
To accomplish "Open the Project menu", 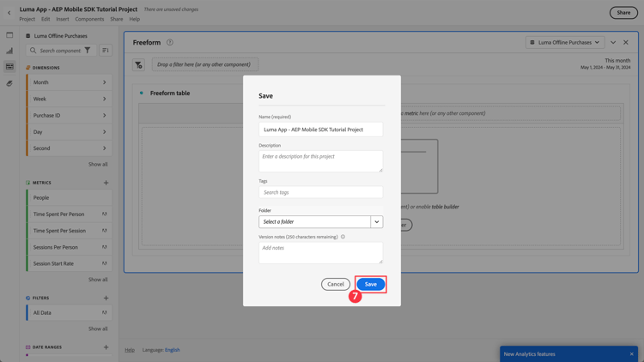I will [x=27, y=19].
